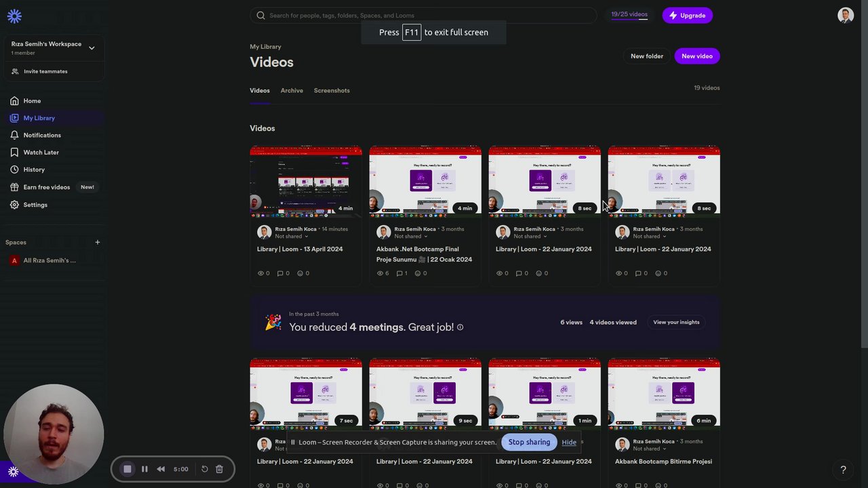Click the webcam bubble preview
868x488 pixels.
click(54, 434)
